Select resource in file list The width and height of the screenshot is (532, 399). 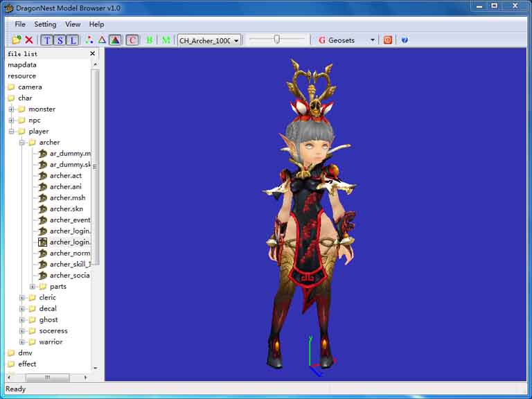(21, 76)
